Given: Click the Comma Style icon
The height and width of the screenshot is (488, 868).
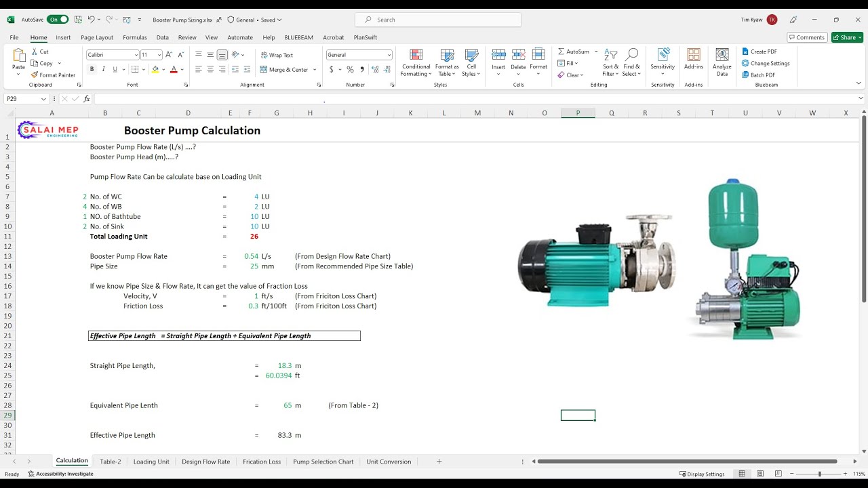Looking at the screenshot, I should point(362,69).
